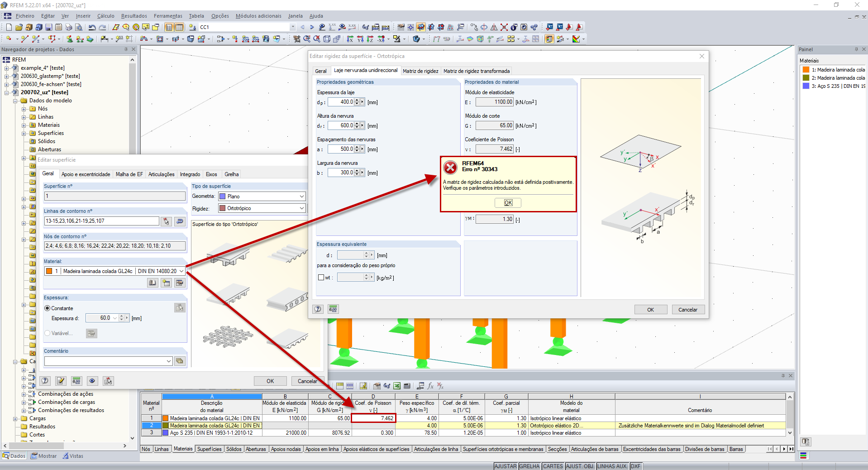
Task: Toggle CARTES in the status bar
Action: click(553, 466)
